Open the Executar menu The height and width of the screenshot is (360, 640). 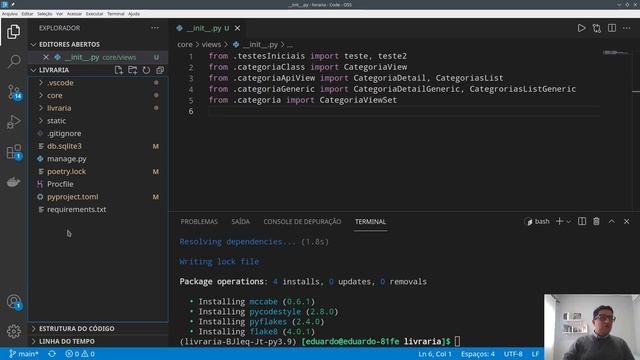click(x=94, y=14)
